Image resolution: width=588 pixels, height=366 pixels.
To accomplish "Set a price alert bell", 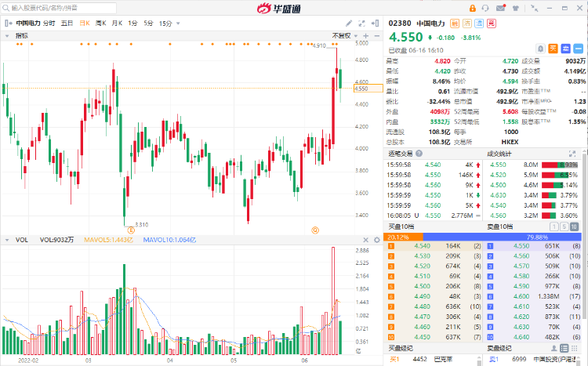I will pos(540,49).
